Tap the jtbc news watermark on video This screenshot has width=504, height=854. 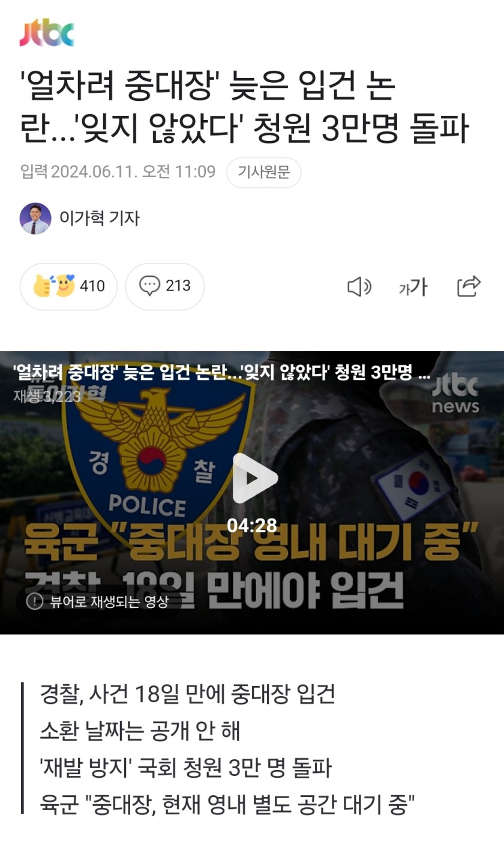coord(455,394)
